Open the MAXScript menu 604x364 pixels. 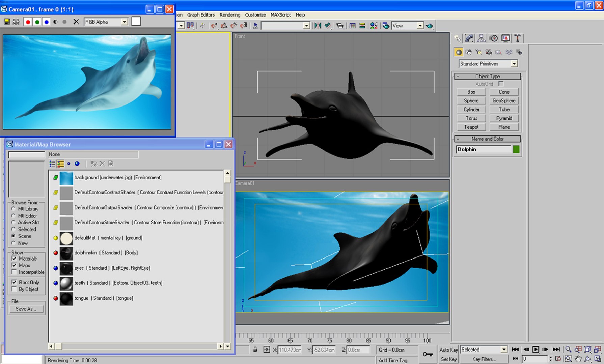coord(281,15)
